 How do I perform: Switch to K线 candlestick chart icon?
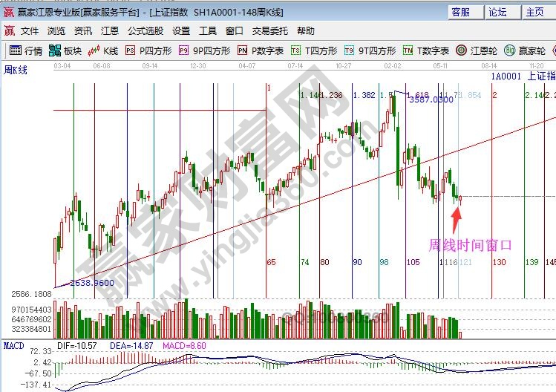(x=103, y=51)
